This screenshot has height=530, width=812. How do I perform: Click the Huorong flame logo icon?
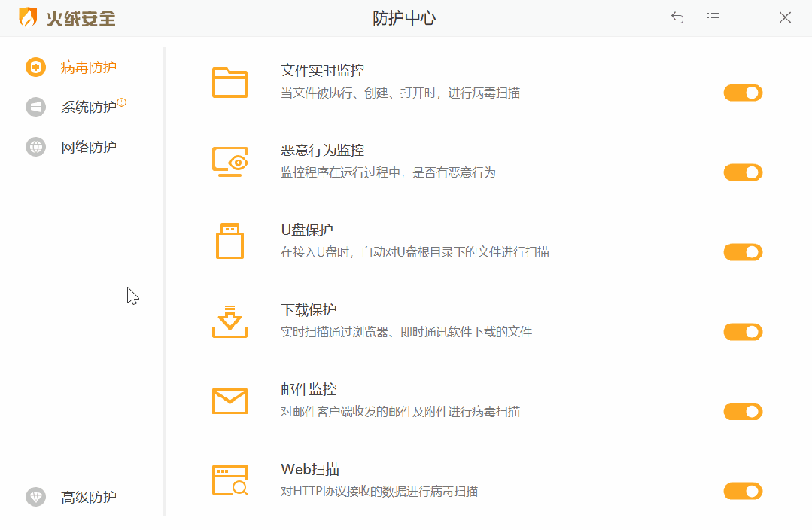coord(28,17)
